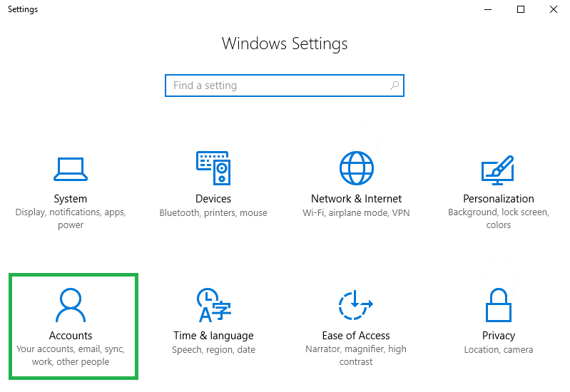Click the magnifier search icon
Viewport: 570px width, 392px height.
pos(395,86)
